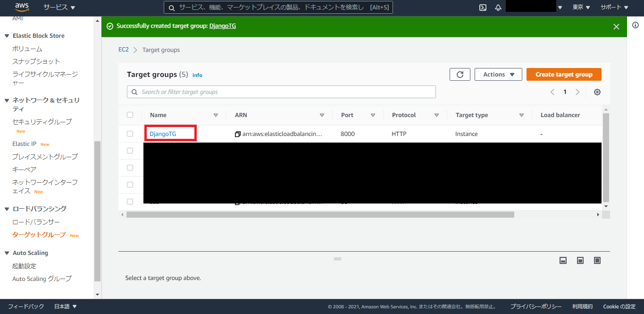Go to next page arrow
The width and height of the screenshot is (644, 314).
577,92
